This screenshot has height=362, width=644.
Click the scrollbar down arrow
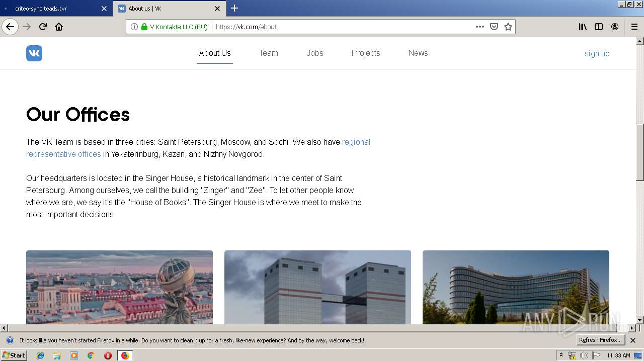(x=640, y=320)
